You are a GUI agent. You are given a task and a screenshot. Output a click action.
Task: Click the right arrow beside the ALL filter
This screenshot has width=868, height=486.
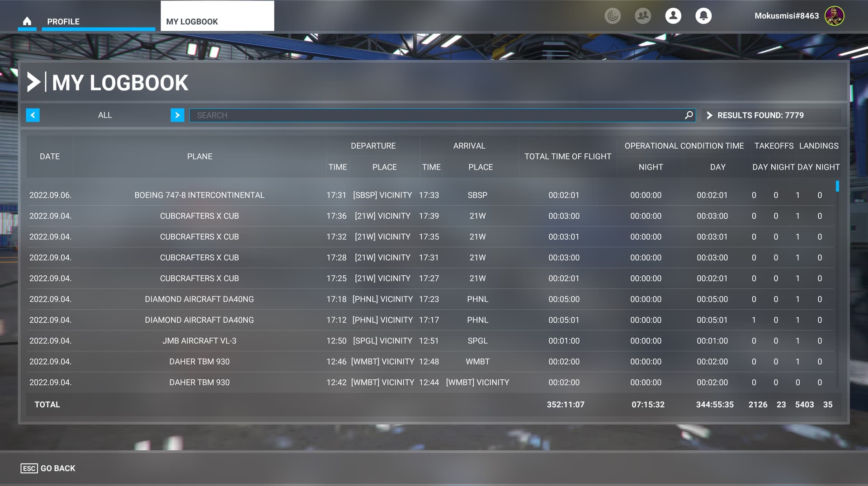tap(177, 115)
